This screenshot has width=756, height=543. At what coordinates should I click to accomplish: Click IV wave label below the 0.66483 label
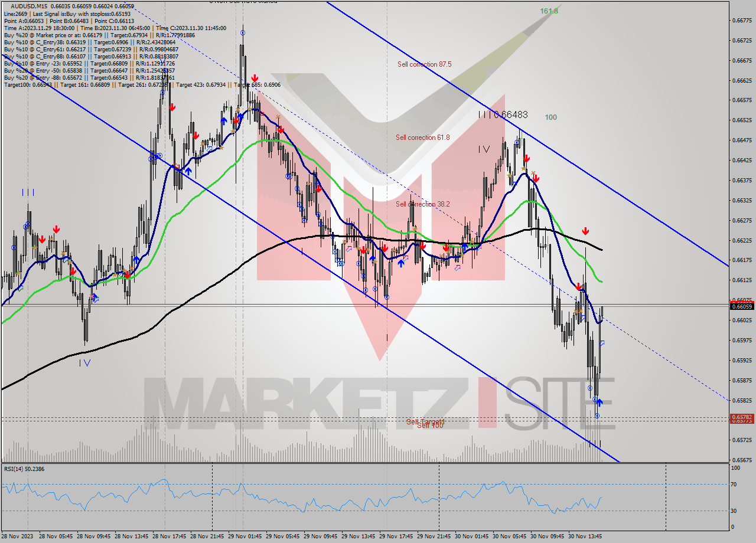point(484,150)
